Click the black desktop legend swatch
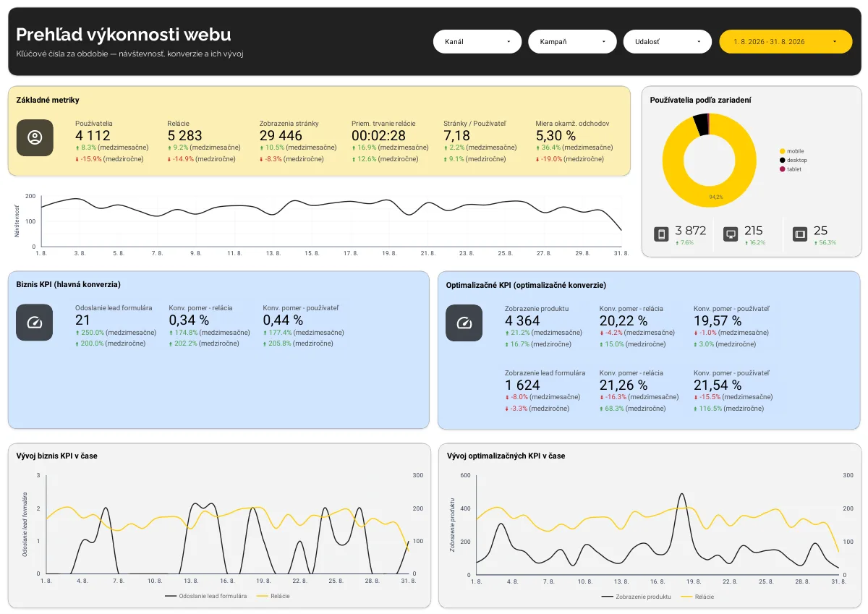The height and width of the screenshot is (614, 868). click(782, 160)
